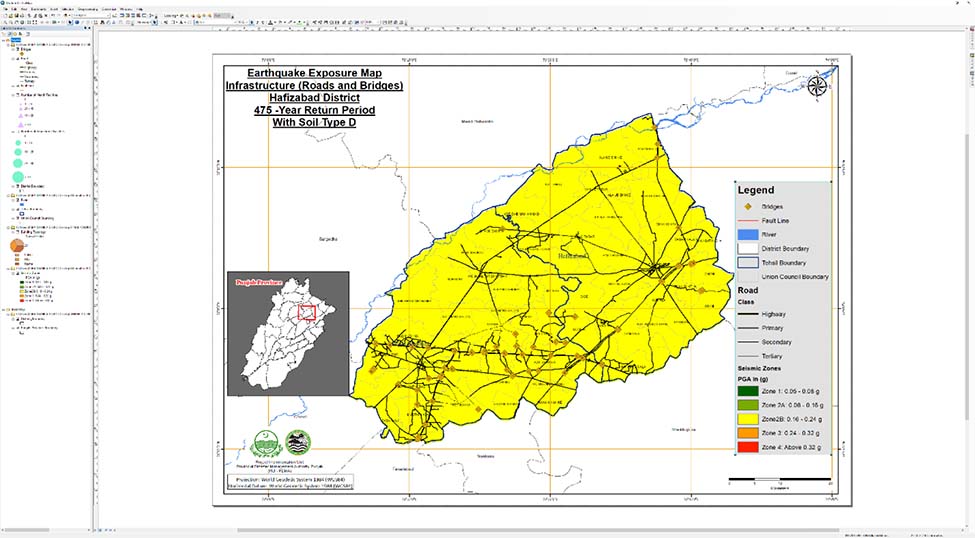Select the north arrow on the map layout
The height and width of the screenshot is (538, 975).
coord(818,86)
